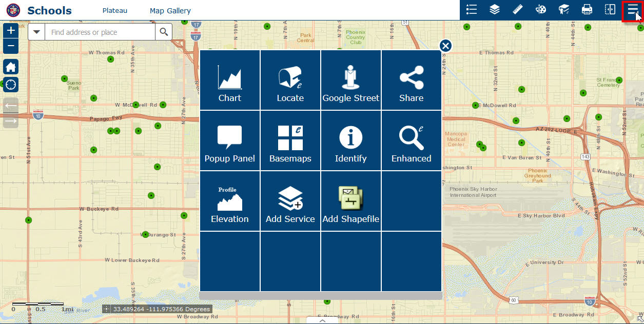The image size is (644, 324).
Task: Zoom out on the map
Action: 11,46
